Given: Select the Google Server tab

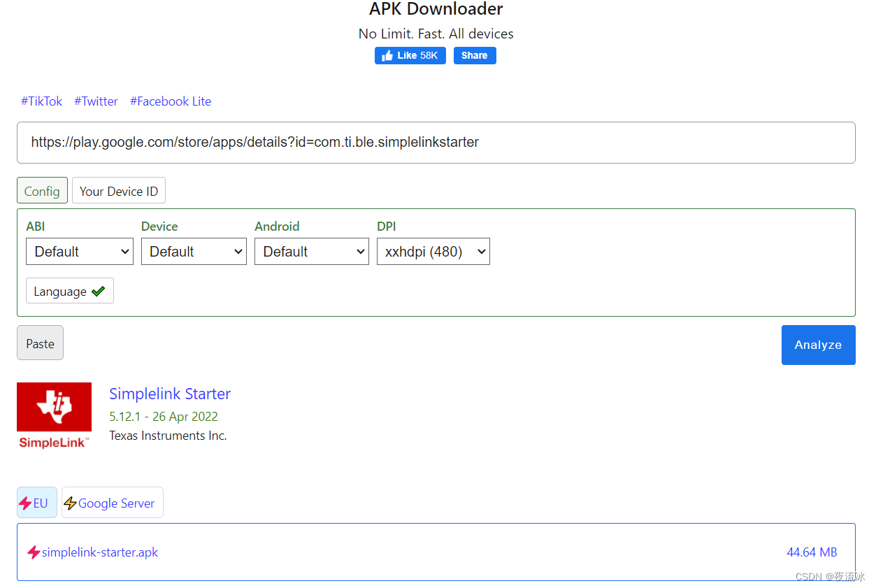Looking at the screenshot, I should point(113,503).
